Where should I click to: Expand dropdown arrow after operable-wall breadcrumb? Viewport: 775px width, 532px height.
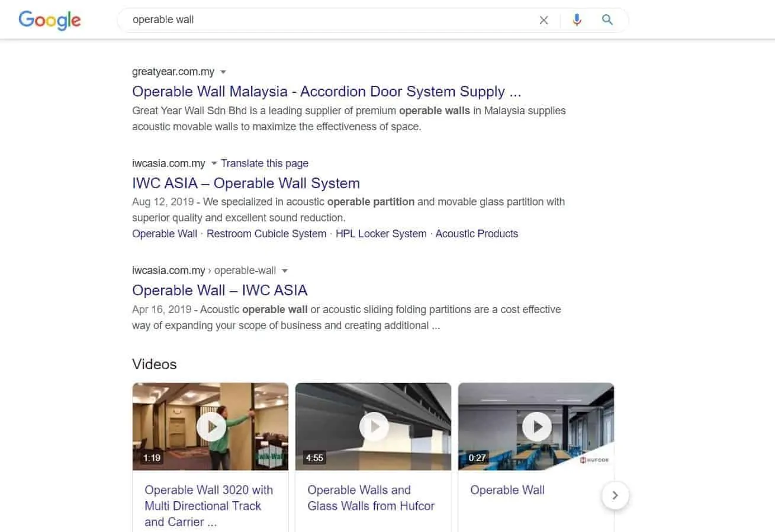(285, 271)
